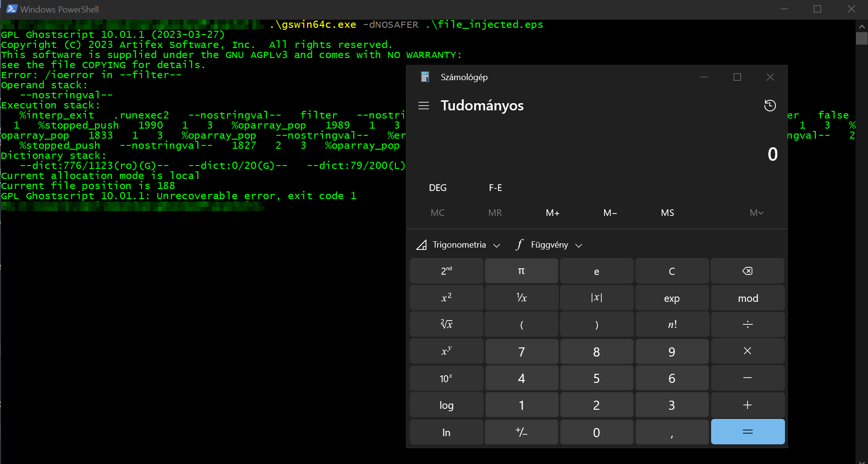Click the M+ memory add button
868x464 pixels.
pos(553,213)
